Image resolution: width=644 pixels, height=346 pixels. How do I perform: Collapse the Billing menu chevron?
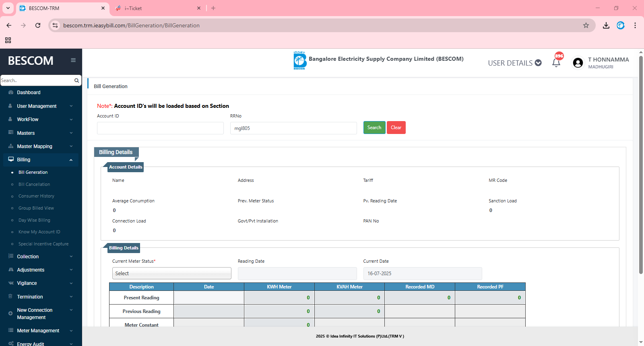[71, 160]
